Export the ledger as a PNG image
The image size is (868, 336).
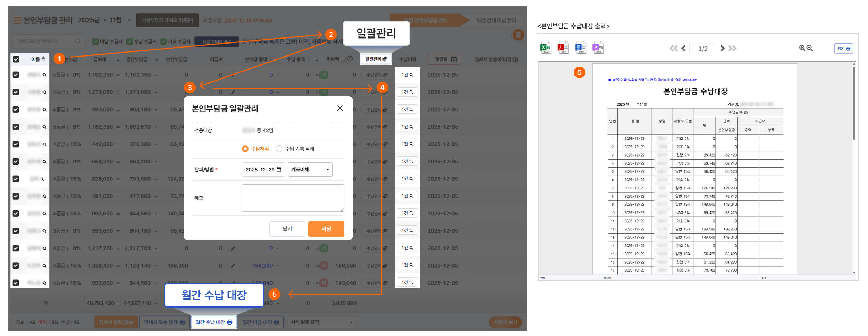click(598, 48)
